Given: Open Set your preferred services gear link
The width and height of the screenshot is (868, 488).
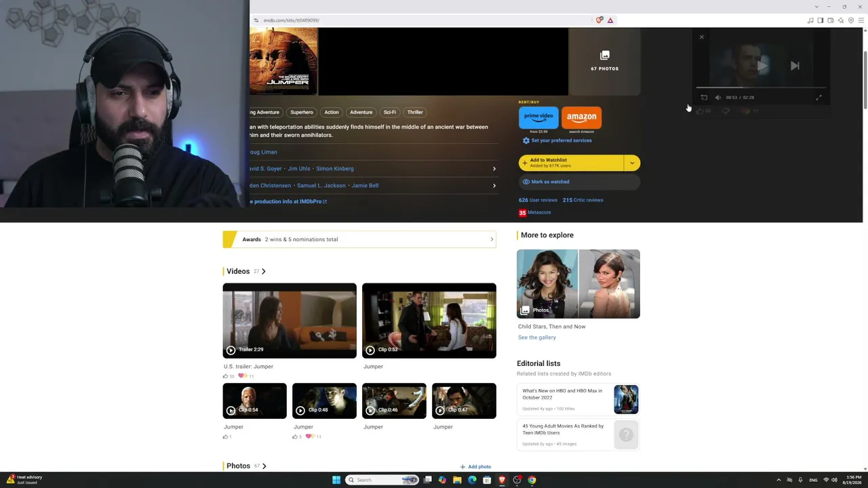Looking at the screenshot, I should [x=557, y=141].
